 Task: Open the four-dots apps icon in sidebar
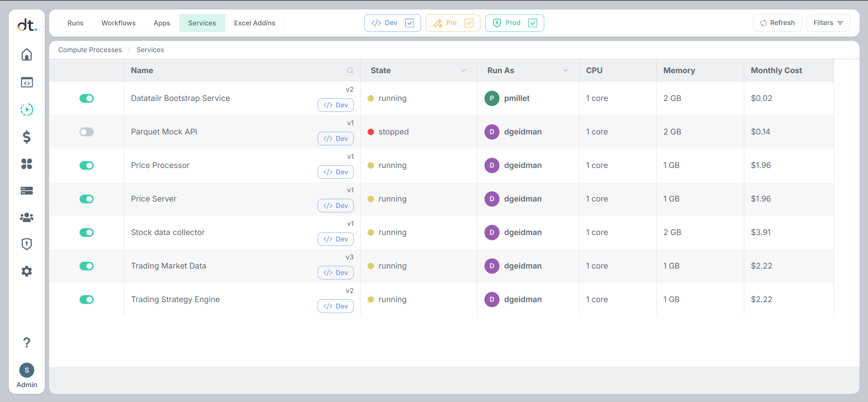click(27, 164)
